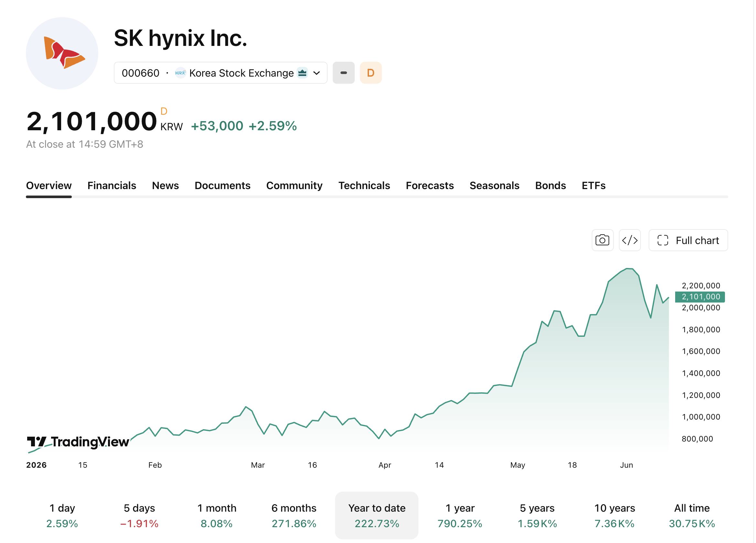Open the Forecasts tab

coord(430,185)
